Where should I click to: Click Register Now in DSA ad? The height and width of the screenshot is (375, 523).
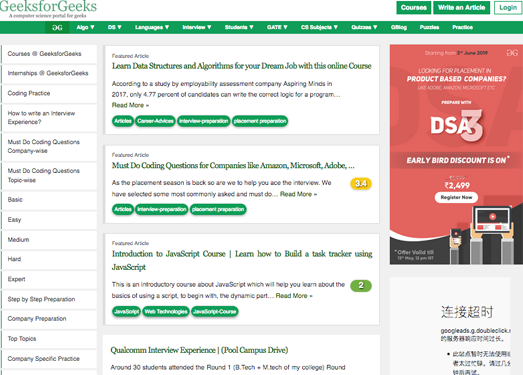(456, 198)
